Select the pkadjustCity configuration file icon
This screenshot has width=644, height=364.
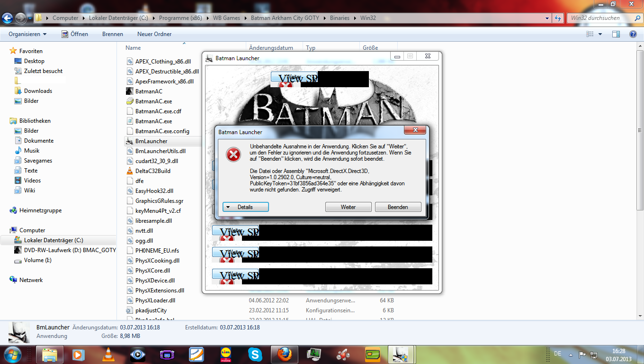click(x=130, y=310)
